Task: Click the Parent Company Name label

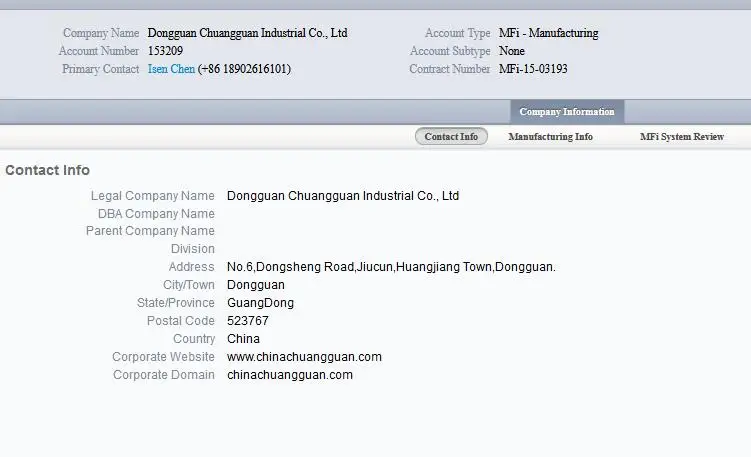Action: click(x=150, y=231)
